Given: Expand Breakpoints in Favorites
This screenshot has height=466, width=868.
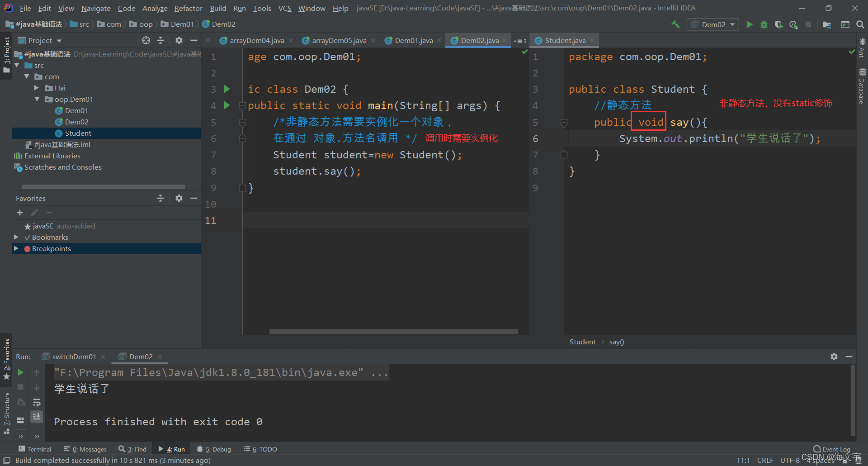Looking at the screenshot, I should click(16, 248).
